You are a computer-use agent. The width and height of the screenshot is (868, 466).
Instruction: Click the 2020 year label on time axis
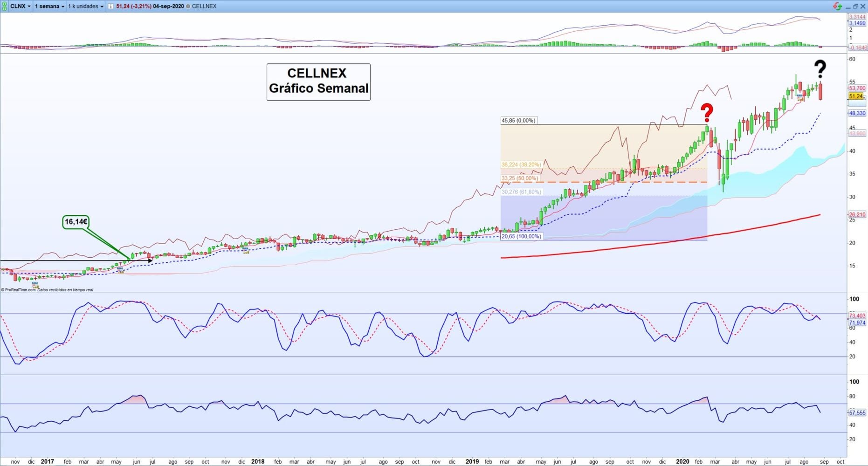682,462
